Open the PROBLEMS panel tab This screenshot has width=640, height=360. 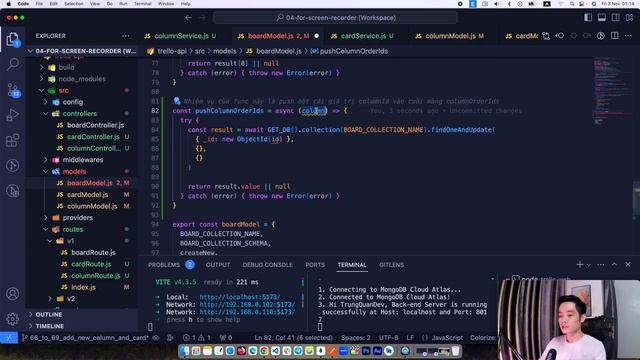click(164, 264)
